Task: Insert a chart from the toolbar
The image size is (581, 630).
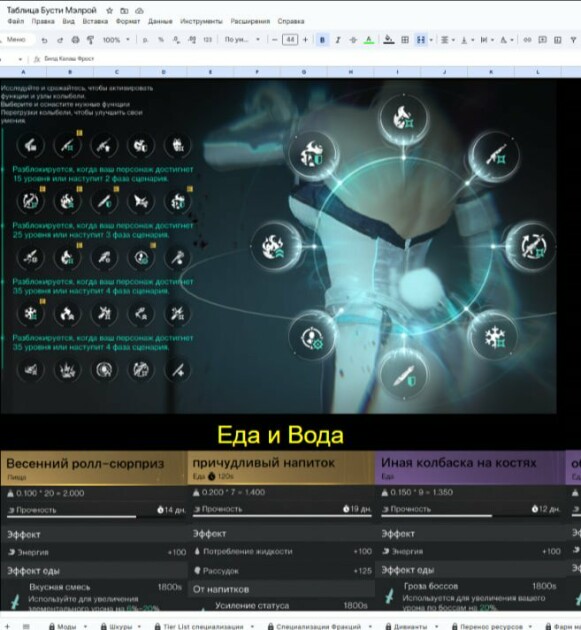Action: pyautogui.click(x=558, y=40)
